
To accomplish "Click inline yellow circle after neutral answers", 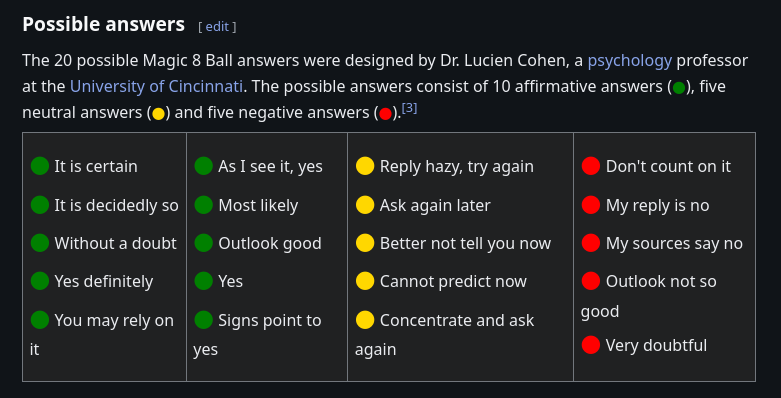I will [158, 114].
